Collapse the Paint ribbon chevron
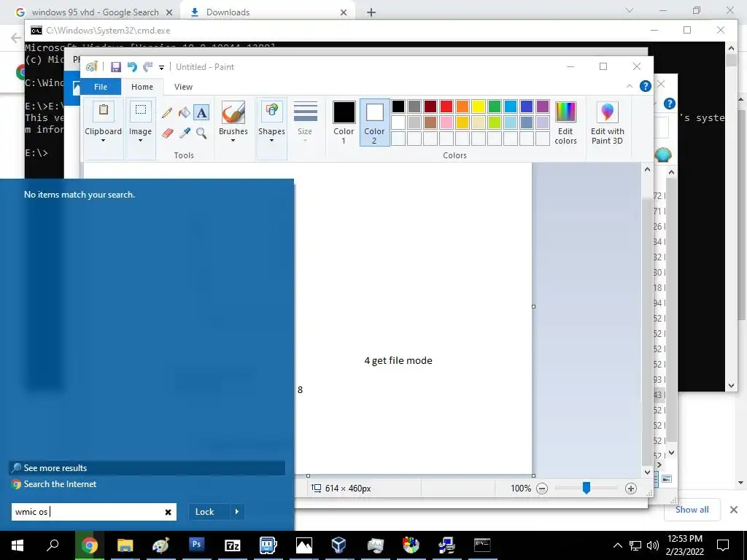 [630, 86]
